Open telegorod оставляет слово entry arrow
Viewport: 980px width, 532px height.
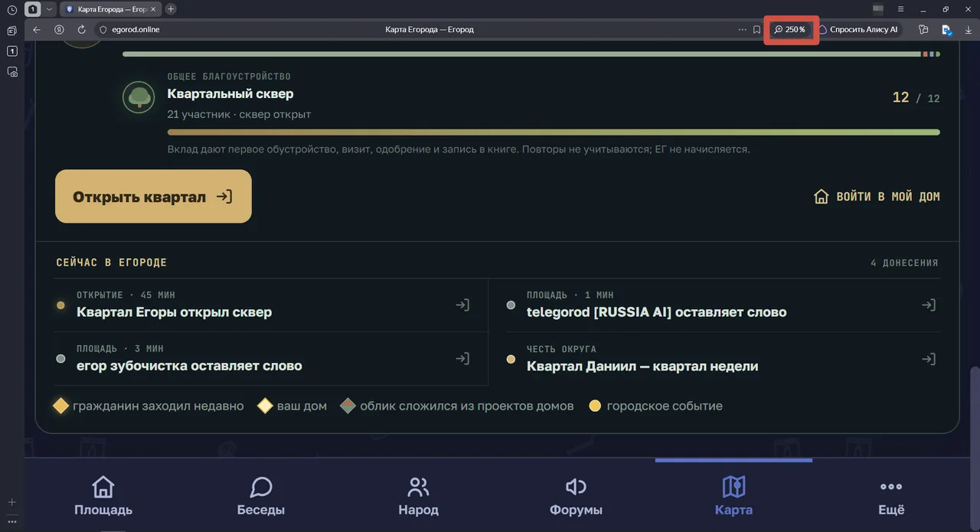[928, 305]
